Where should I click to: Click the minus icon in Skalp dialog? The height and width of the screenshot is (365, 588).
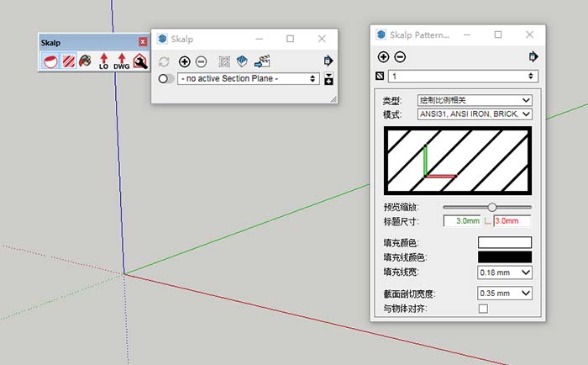[x=201, y=61]
